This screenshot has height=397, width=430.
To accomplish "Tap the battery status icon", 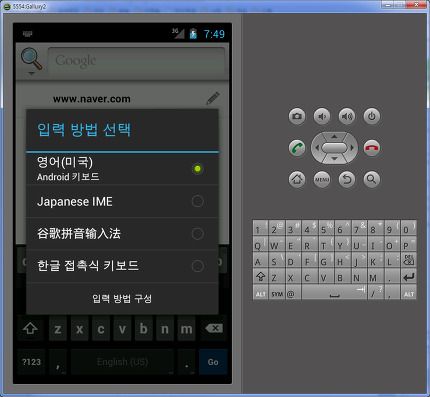I will pyautogui.click(x=193, y=34).
